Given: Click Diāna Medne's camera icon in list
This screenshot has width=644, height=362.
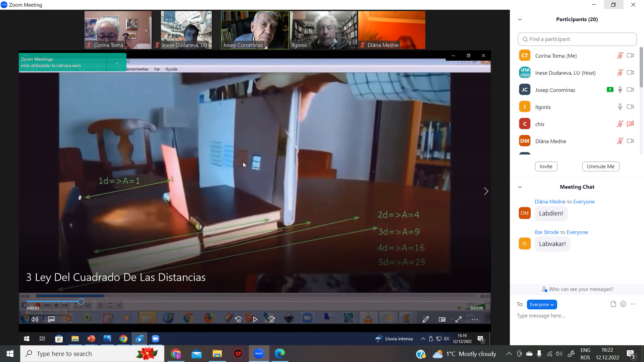Looking at the screenshot, I should point(630,141).
